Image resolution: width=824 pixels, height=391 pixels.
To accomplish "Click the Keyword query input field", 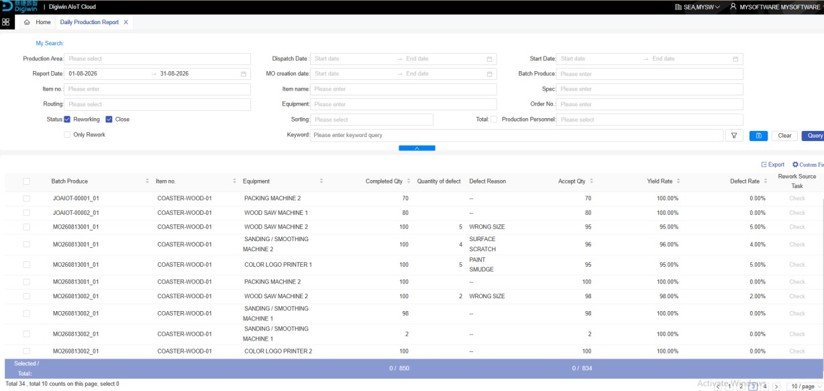I will (517, 136).
